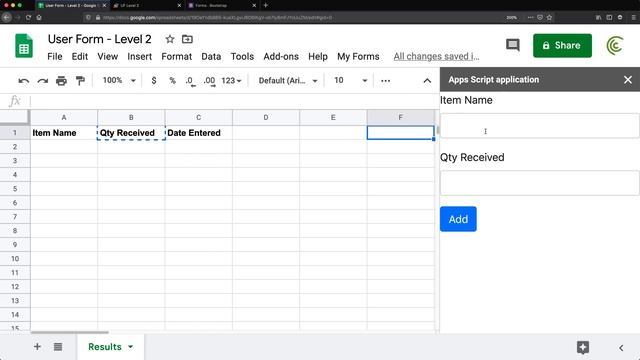
Task: Open comment history icon
Action: click(x=513, y=45)
